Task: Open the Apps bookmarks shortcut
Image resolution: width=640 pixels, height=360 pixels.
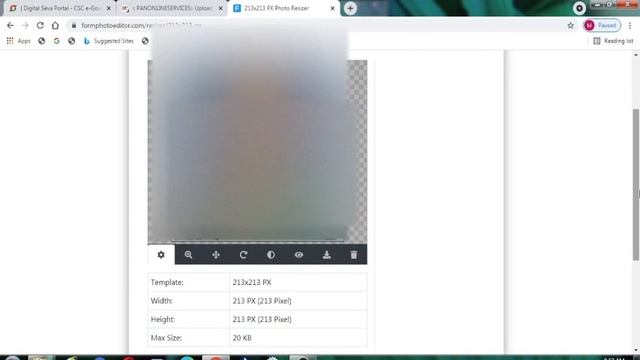Action: (x=18, y=41)
